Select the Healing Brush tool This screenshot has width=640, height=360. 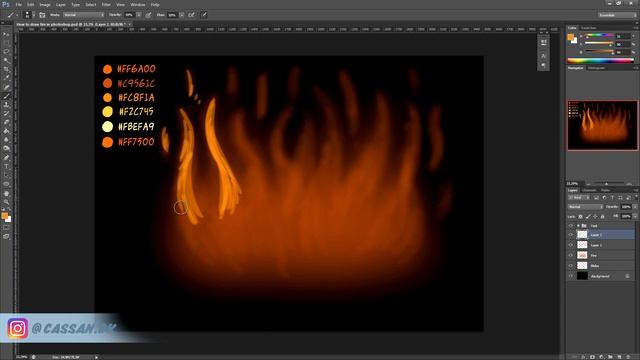point(6,87)
